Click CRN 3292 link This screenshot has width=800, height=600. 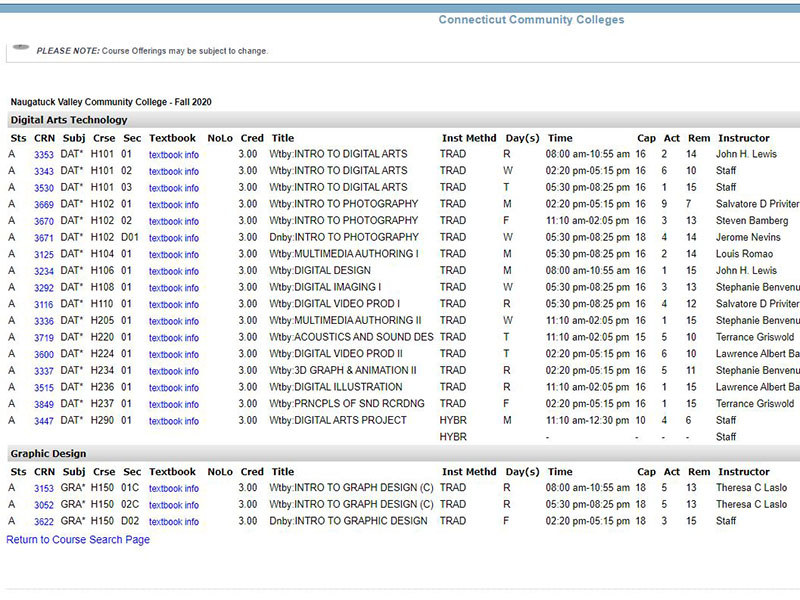pos(44,288)
